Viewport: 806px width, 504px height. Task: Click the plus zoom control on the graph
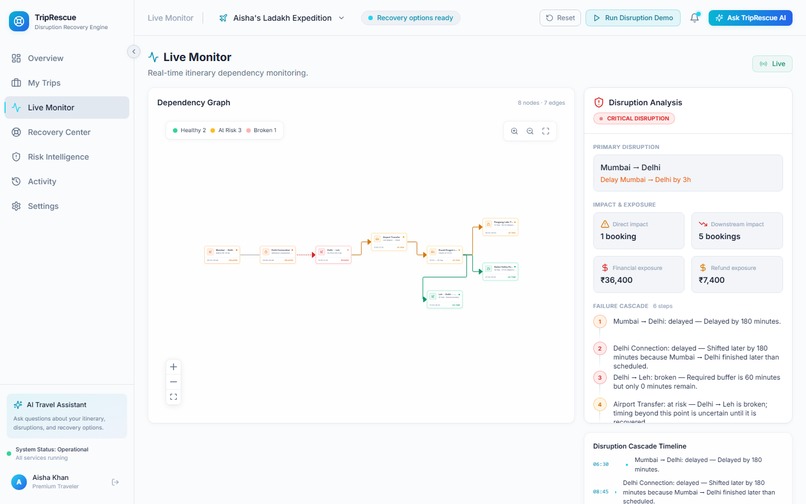pyautogui.click(x=173, y=367)
